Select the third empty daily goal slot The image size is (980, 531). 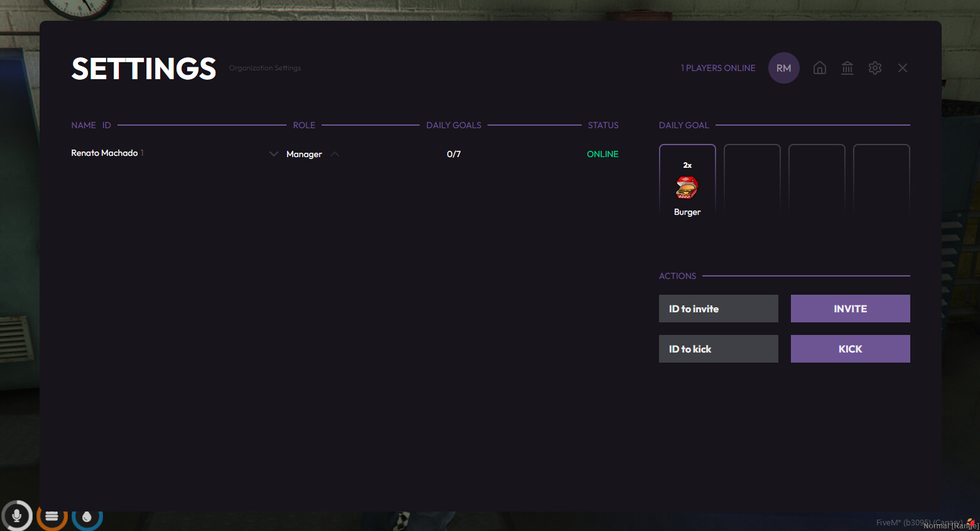point(817,181)
